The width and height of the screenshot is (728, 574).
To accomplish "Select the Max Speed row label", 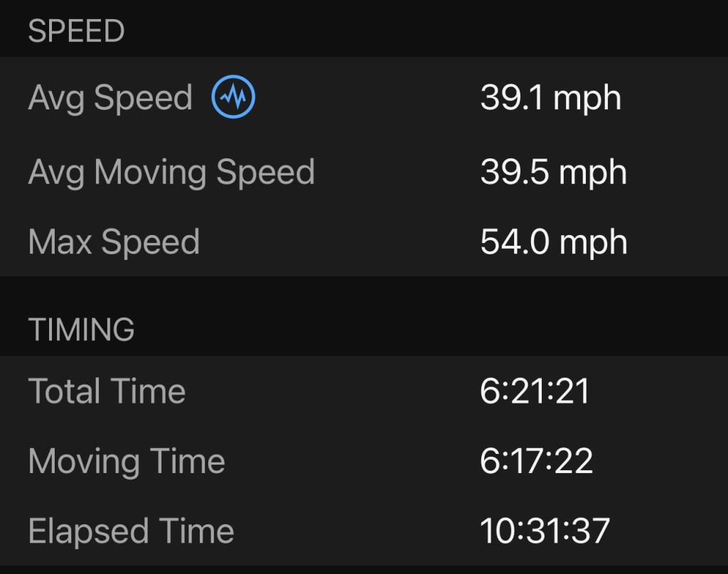I will (114, 242).
